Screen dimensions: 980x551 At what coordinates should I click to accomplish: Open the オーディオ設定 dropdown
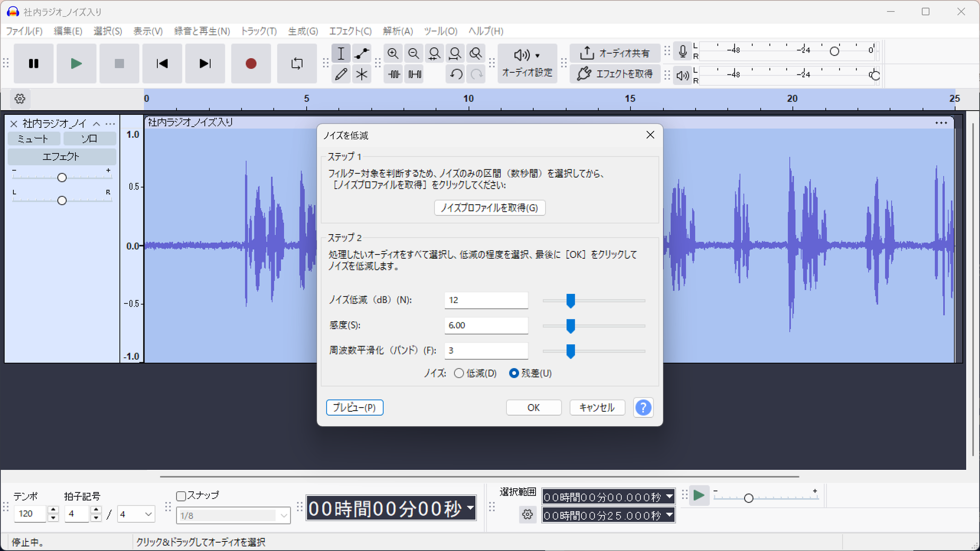(527, 63)
